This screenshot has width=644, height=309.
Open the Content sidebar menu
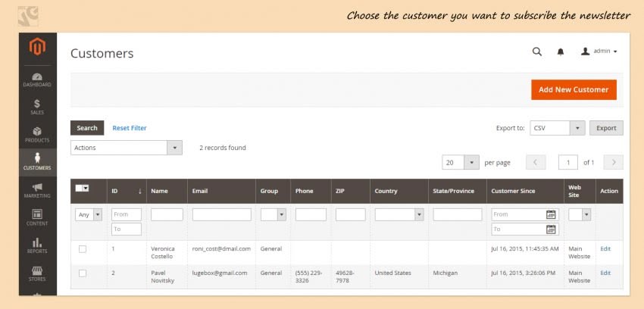(37, 218)
